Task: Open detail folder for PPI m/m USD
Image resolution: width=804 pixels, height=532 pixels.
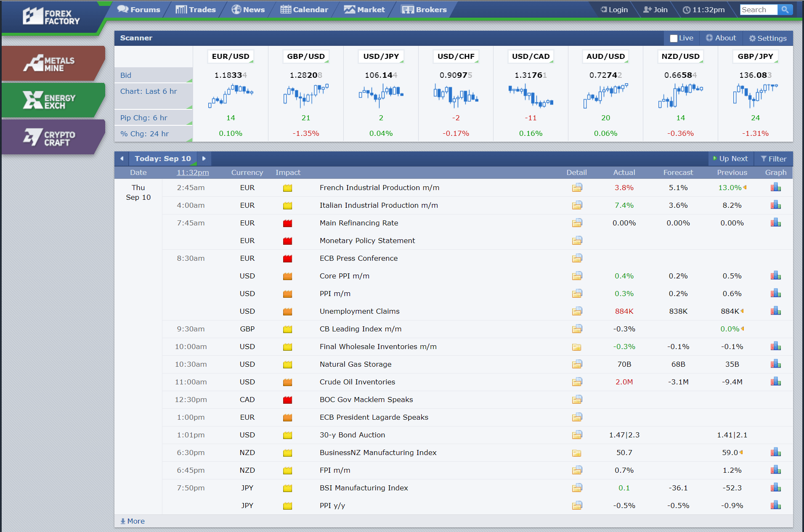Action: pos(577,294)
